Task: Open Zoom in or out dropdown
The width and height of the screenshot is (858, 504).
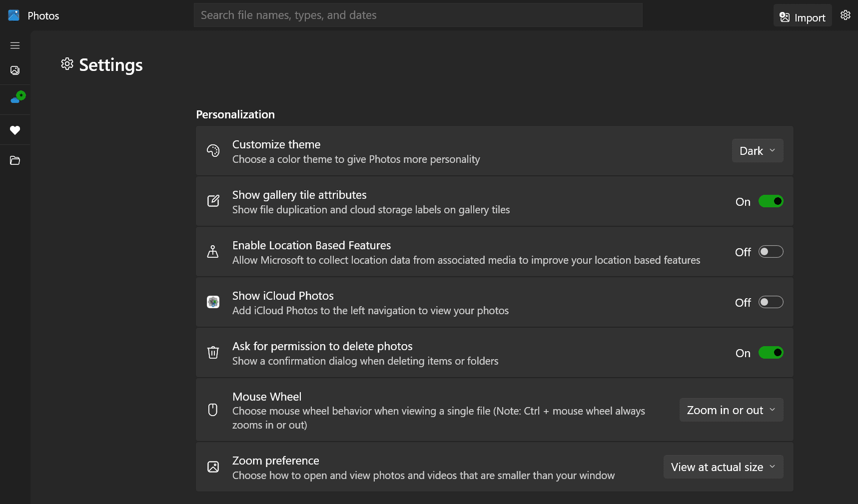Action: point(731,410)
